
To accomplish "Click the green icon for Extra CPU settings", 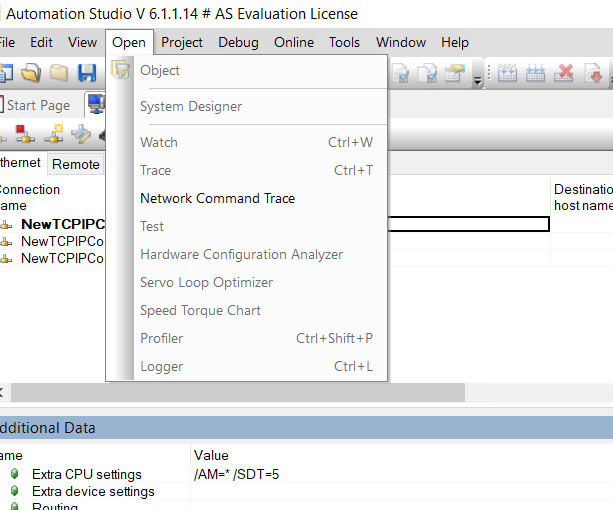I will click(14, 474).
